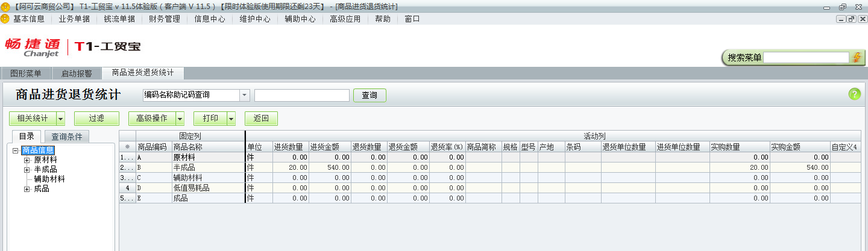The image size is (868, 251).
Task: Click the 查询 button
Action: click(369, 95)
